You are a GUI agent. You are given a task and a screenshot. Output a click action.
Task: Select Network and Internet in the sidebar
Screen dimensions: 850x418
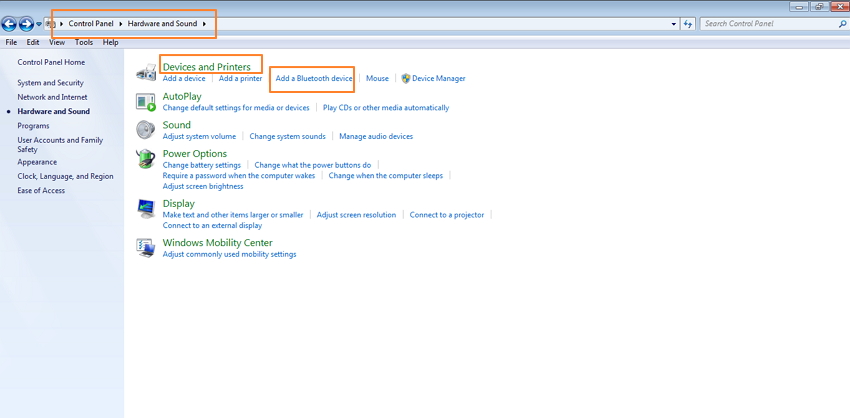(52, 97)
